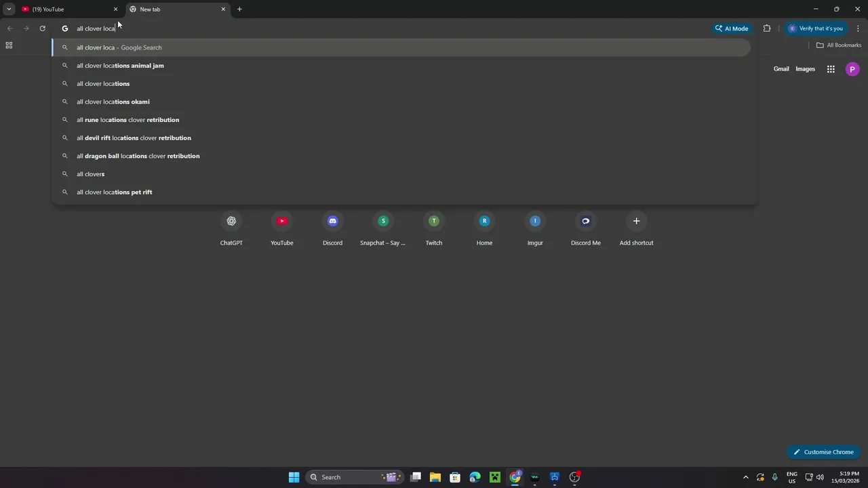Close the New tab tab

click(223, 9)
